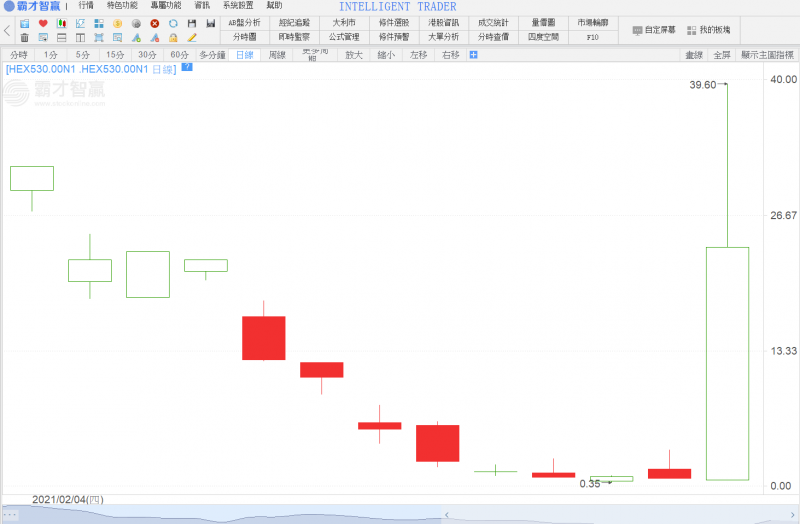Switch to 全屏 full screen mode
The height and width of the screenshot is (524, 800).
point(722,55)
